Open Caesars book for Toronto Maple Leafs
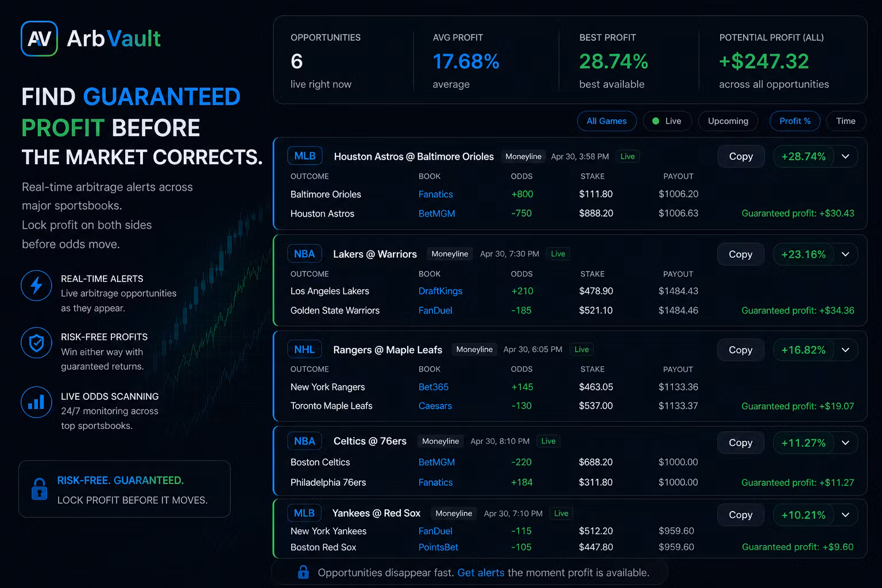 (435, 406)
